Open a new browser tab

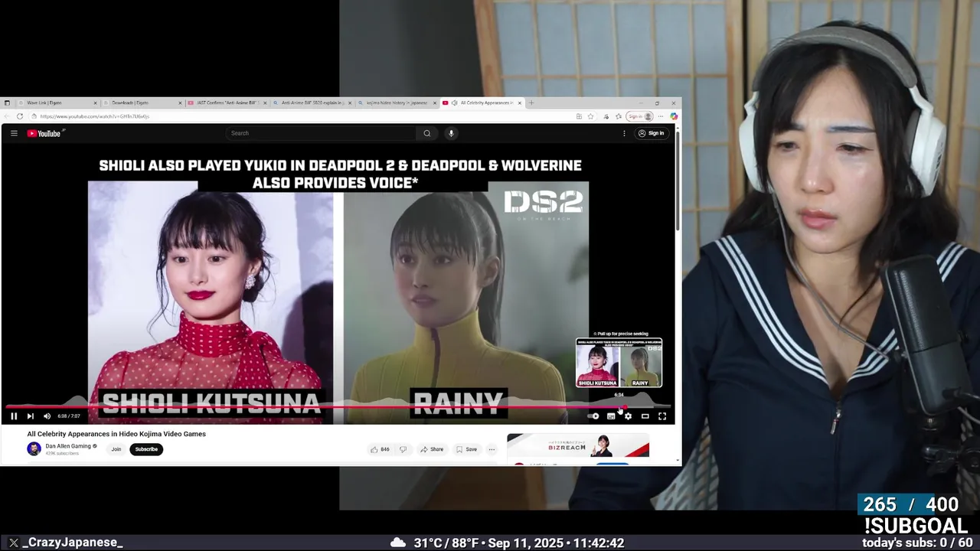click(531, 103)
